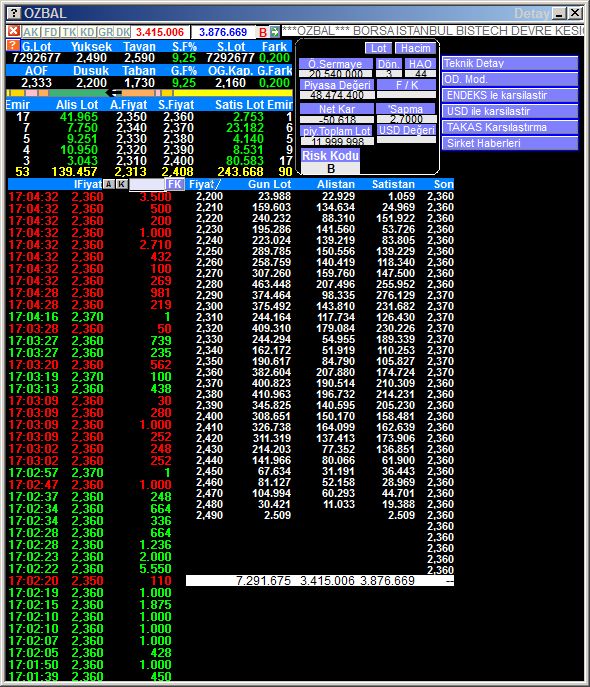Image resolution: width=590 pixels, height=687 pixels.
Task: Click the FD toolbar button
Action: (51, 32)
